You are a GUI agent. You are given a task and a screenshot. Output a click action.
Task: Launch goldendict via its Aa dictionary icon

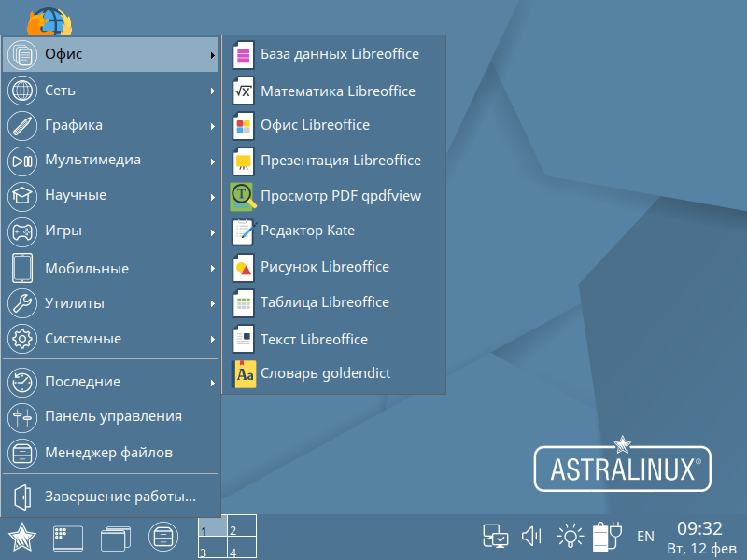pos(244,374)
